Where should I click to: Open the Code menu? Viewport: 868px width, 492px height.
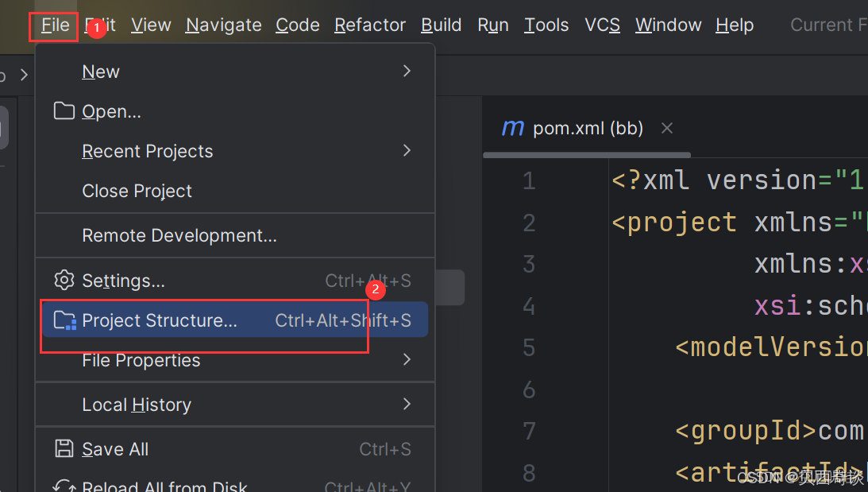[298, 25]
